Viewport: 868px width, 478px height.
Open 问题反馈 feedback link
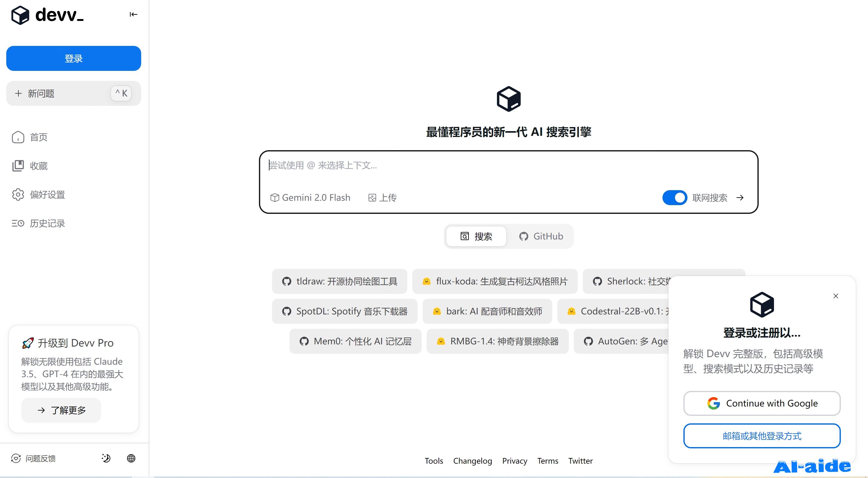[x=33, y=458]
